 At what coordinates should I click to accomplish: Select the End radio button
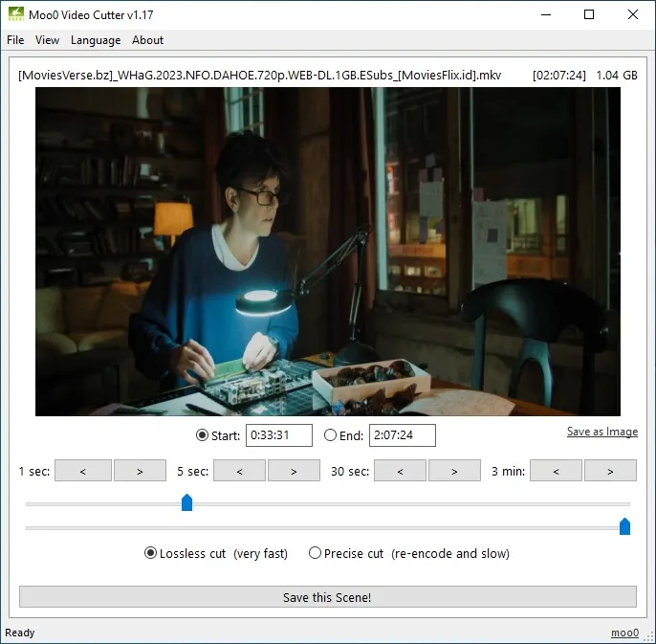coord(330,435)
